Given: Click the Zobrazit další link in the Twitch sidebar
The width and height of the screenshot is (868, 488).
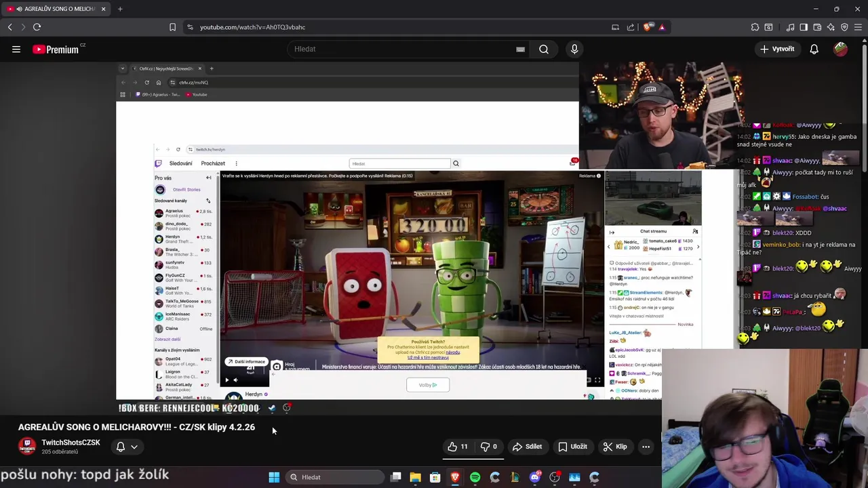Looking at the screenshot, I should click(167, 339).
